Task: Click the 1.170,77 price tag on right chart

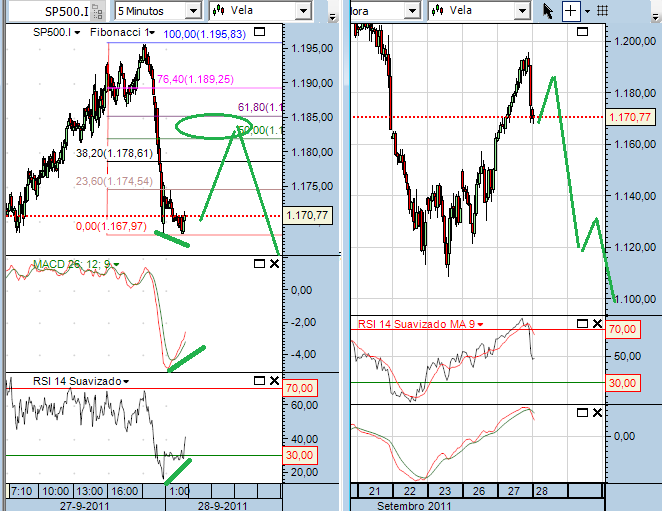Action: (x=630, y=117)
